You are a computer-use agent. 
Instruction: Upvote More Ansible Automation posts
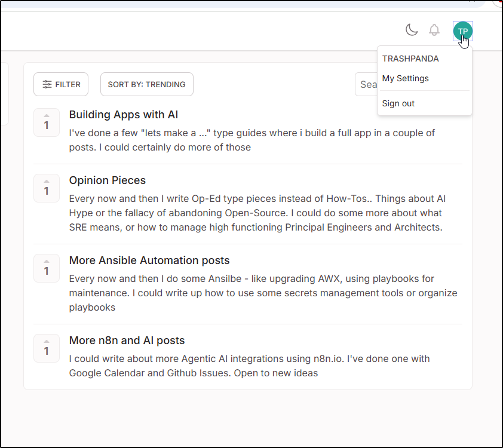pyautogui.click(x=47, y=268)
